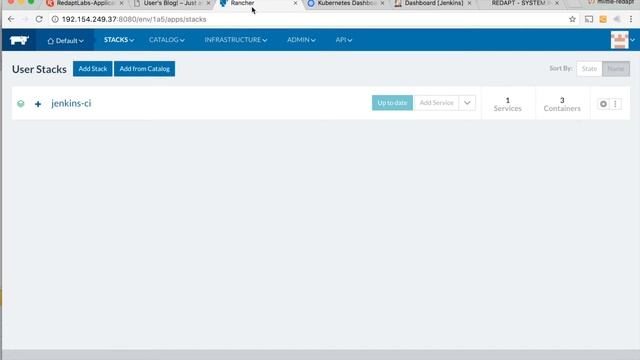The height and width of the screenshot is (360, 640).
Task: Click the Up to date button
Action: [392, 103]
